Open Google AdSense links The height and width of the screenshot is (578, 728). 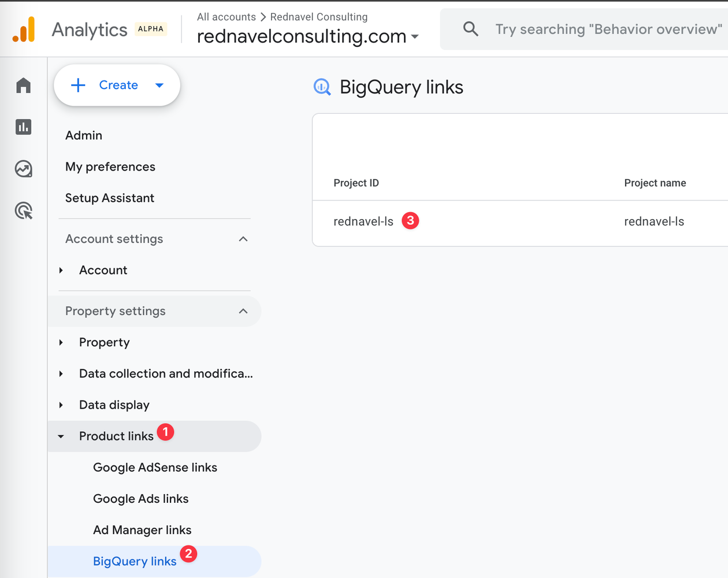155,467
